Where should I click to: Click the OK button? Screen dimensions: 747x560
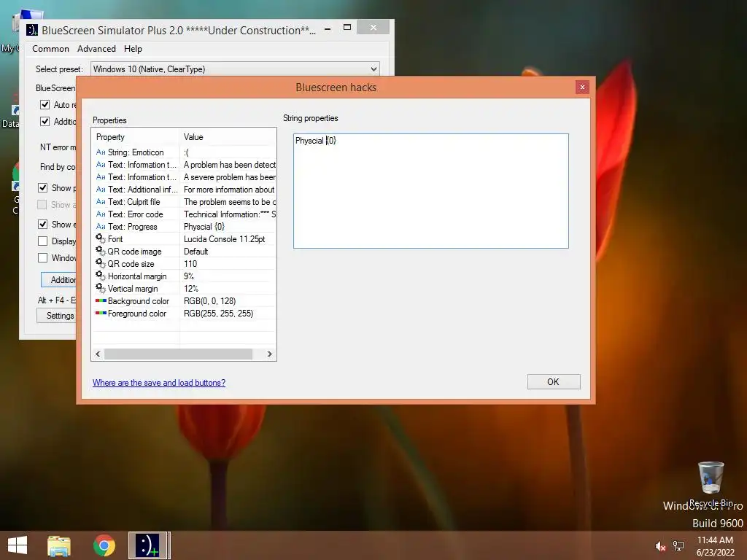click(554, 382)
